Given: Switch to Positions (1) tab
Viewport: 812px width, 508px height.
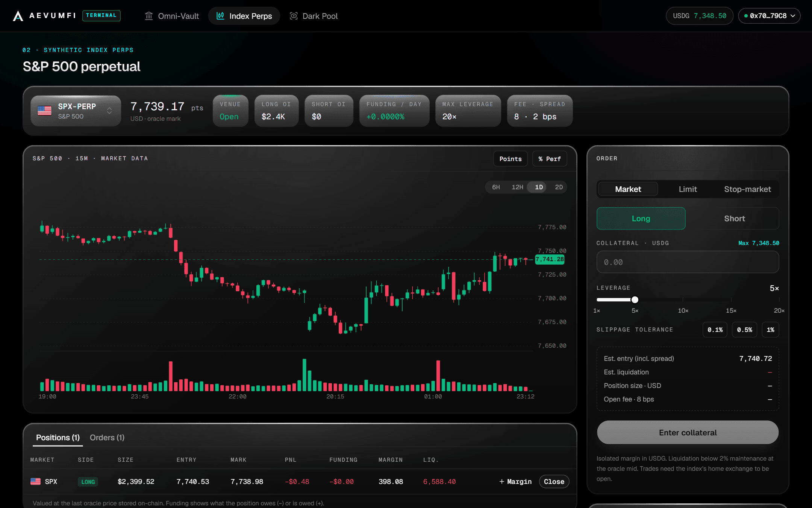Looking at the screenshot, I should click(58, 438).
